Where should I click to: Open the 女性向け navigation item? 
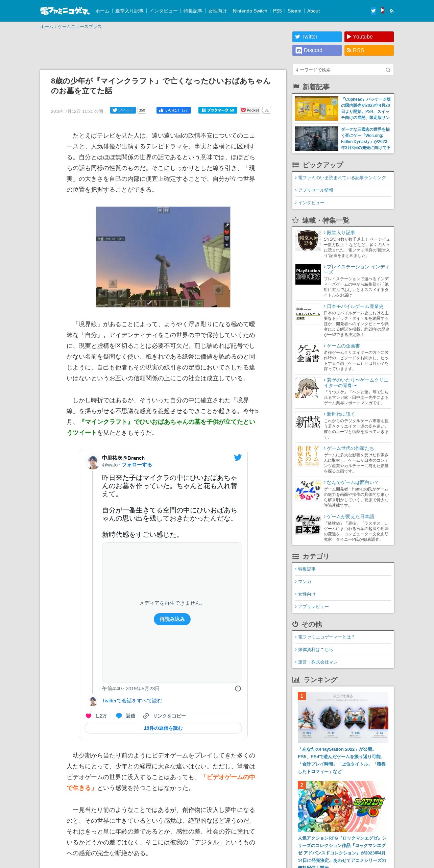[218, 11]
